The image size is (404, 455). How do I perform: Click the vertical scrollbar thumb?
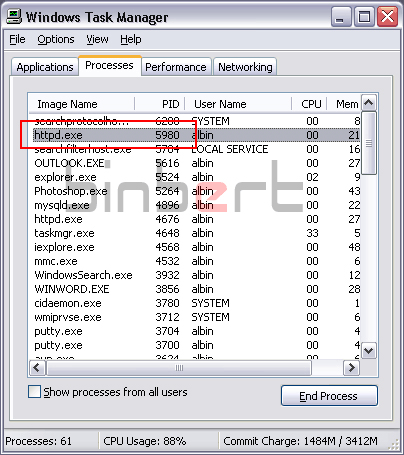coord(369,143)
